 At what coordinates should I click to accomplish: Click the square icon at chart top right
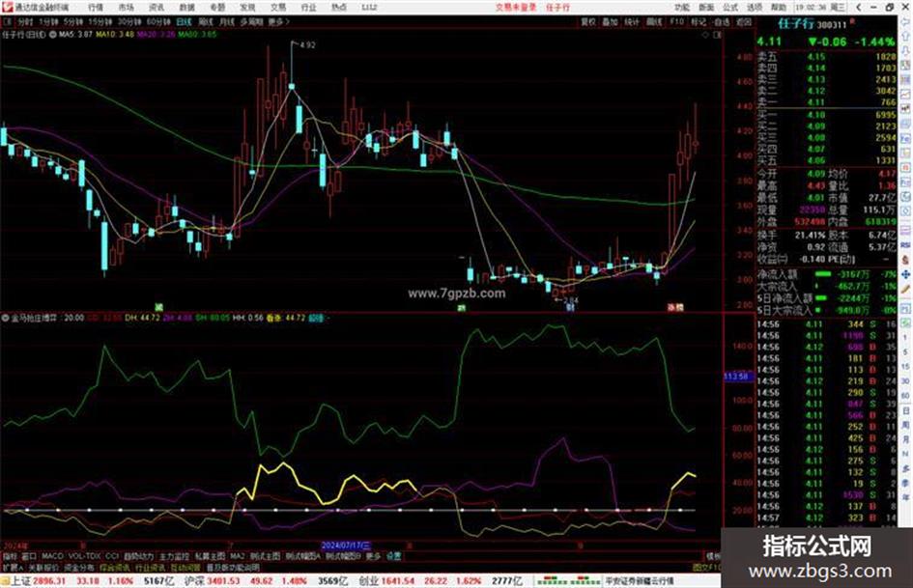(x=717, y=35)
